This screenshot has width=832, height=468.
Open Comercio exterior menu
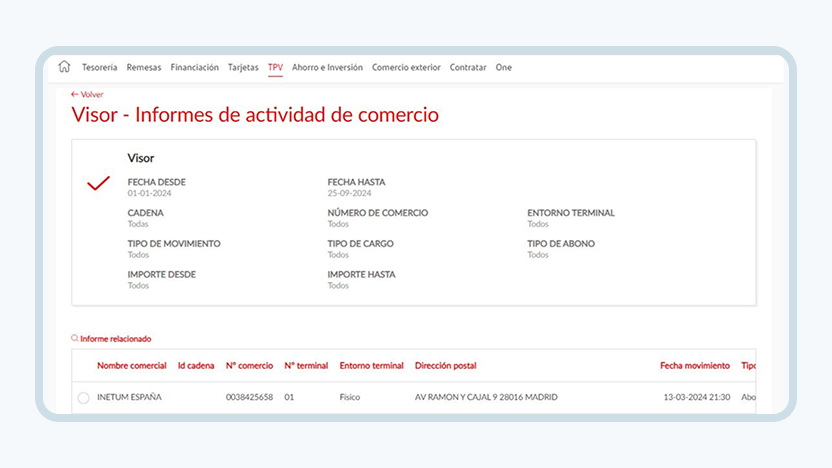(x=406, y=67)
